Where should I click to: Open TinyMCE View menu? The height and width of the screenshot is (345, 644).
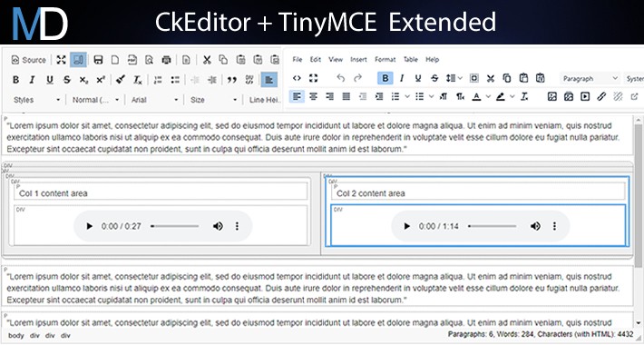[336, 59]
